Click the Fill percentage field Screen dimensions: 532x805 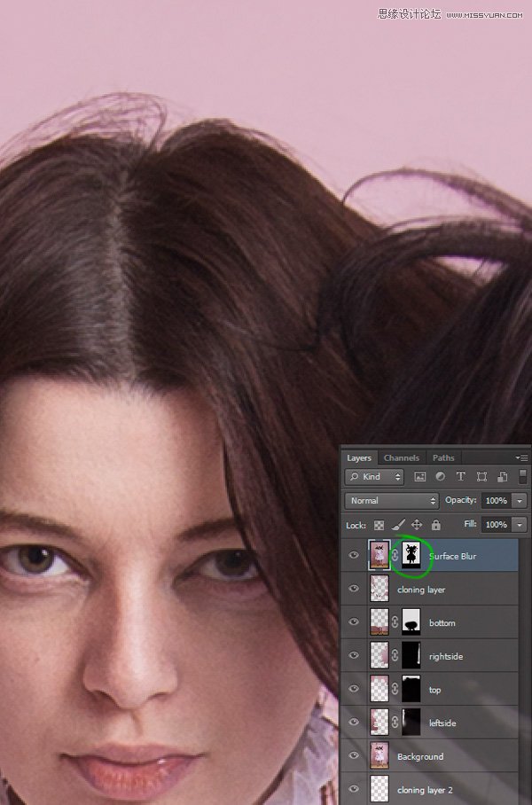coord(495,525)
